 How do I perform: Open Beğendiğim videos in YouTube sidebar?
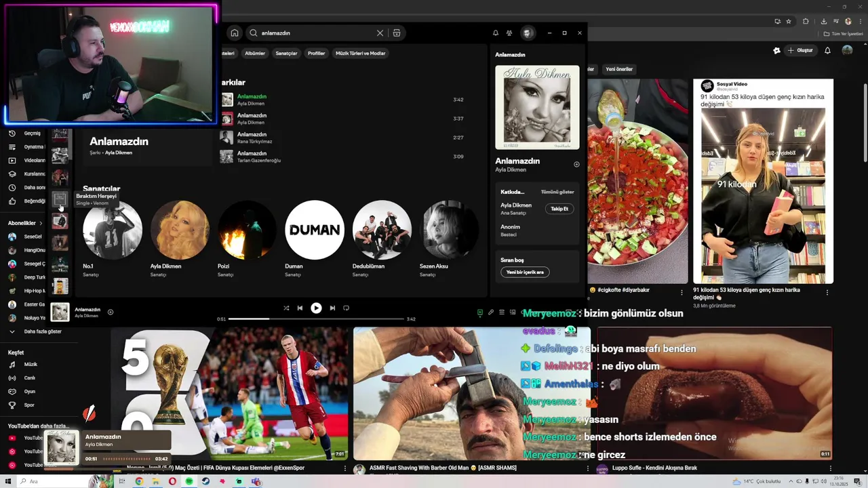pyautogui.click(x=26, y=201)
